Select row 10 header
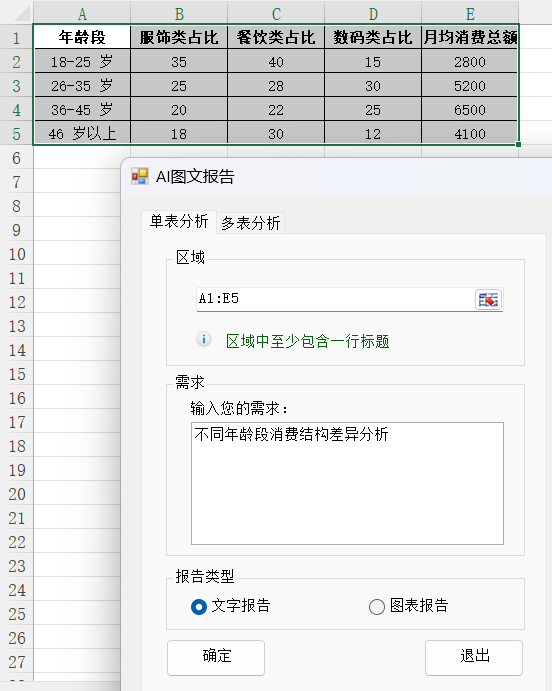Image resolution: width=552 pixels, height=691 pixels. point(16,254)
